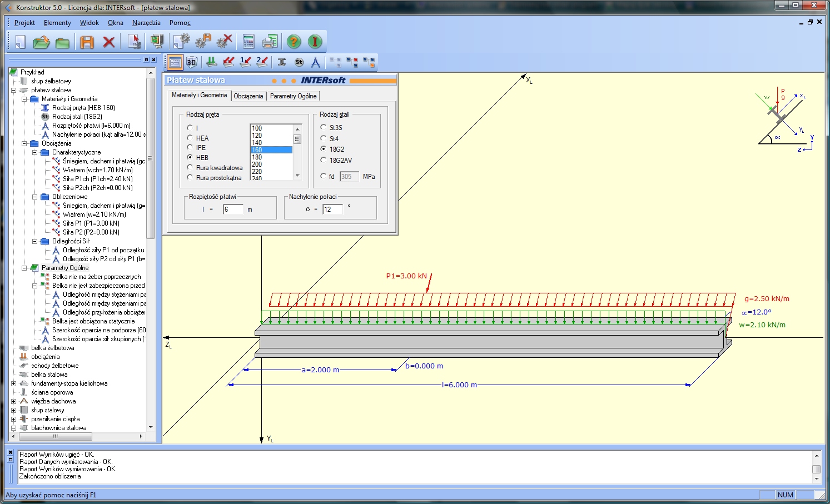Image resolution: width=830 pixels, height=504 pixels.
Task: Open the Widok menu
Action: [x=89, y=23]
